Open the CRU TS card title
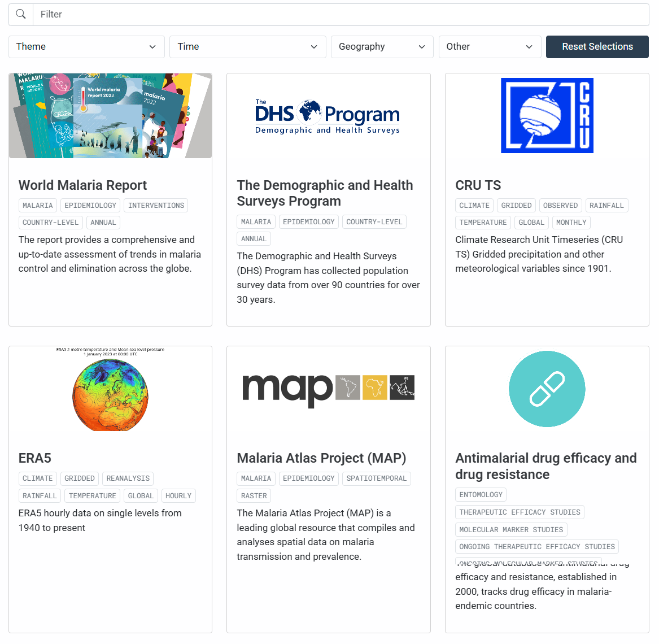This screenshot has width=659, height=644. tap(478, 185)
